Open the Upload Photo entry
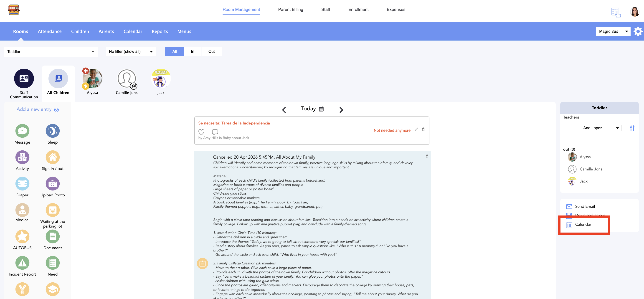The height and width of the screenshot is (299, 644). [53, 183]
